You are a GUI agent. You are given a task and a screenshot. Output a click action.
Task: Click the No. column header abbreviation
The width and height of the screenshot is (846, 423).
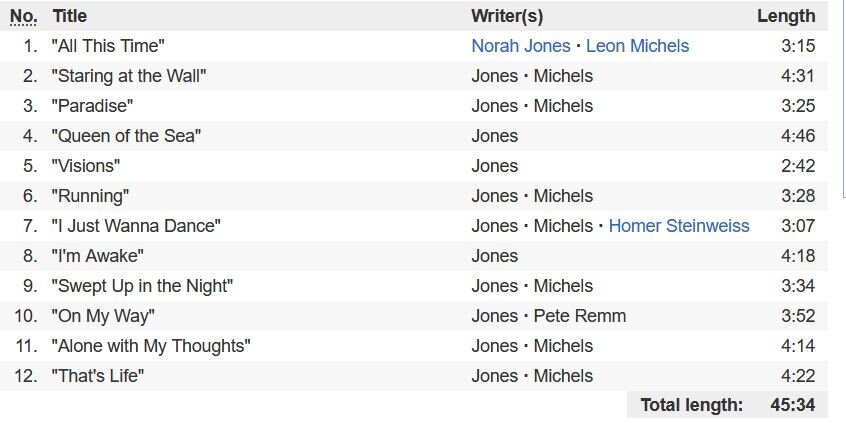(x=24, y=16)
